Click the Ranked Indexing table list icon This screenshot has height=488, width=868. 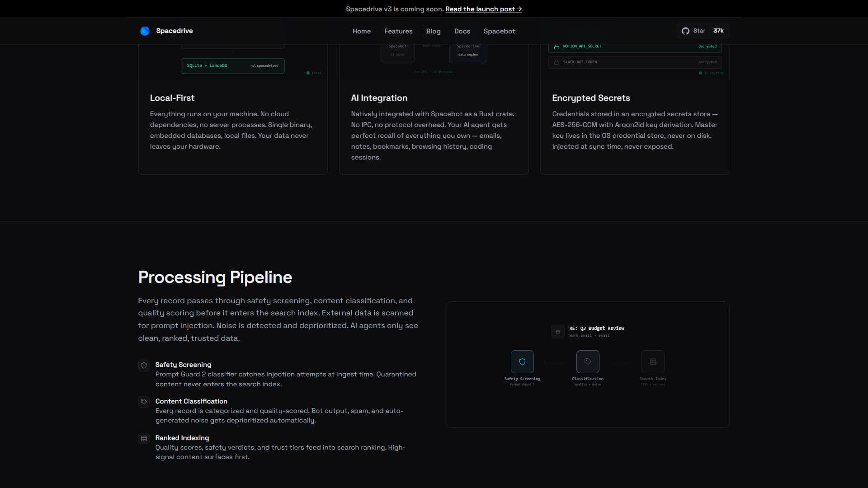coord(144,438)
